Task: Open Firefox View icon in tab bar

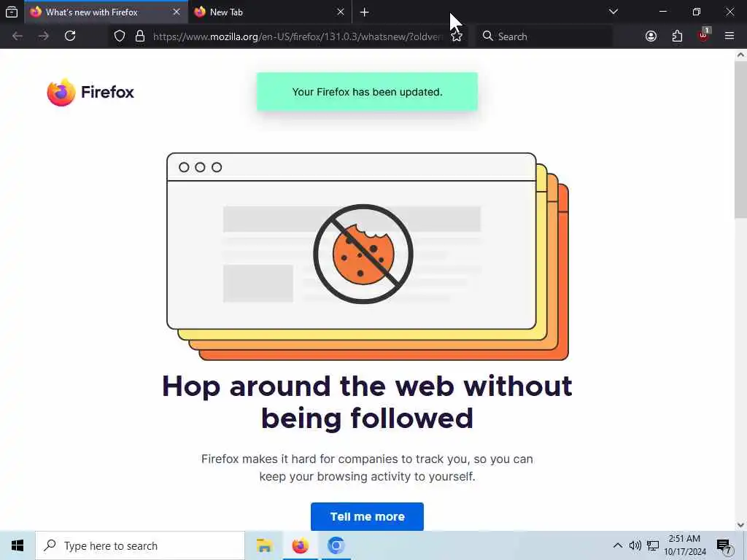Action: (12, 12)
